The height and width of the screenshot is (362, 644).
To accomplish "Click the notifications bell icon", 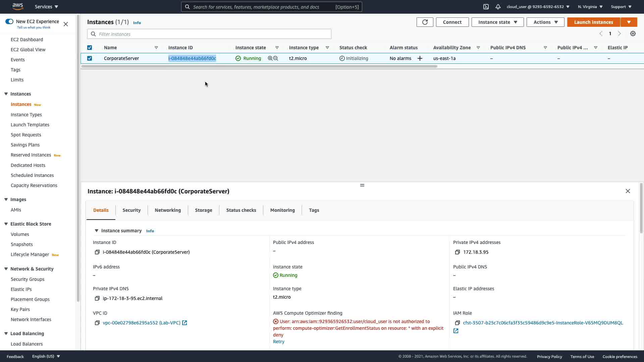I will [498, 7].
